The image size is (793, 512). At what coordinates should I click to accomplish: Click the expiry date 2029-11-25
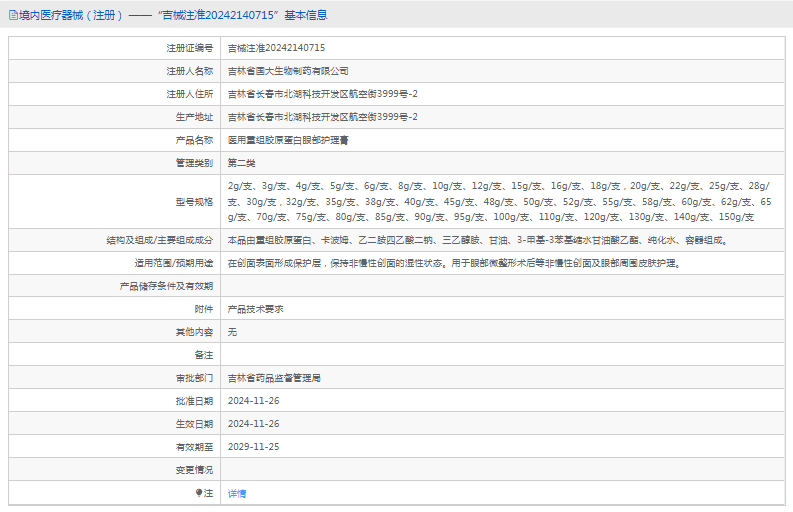253,446
